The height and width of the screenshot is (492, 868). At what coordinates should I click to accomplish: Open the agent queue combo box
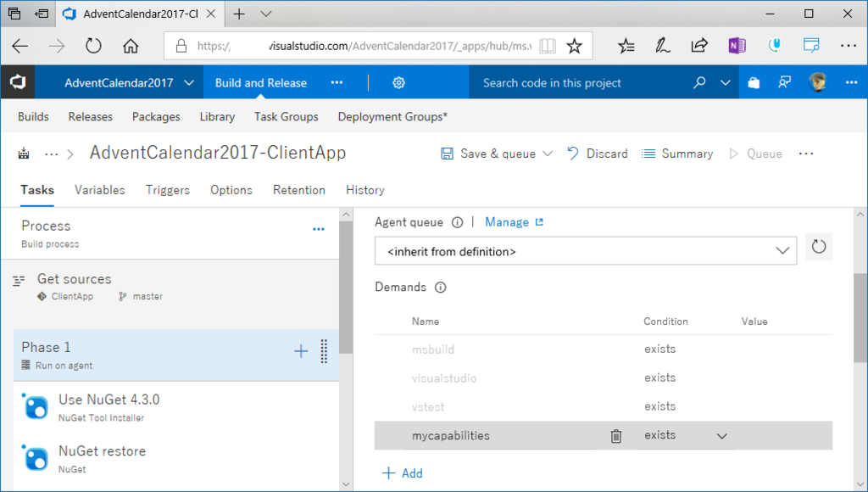[x=586, y=252]
